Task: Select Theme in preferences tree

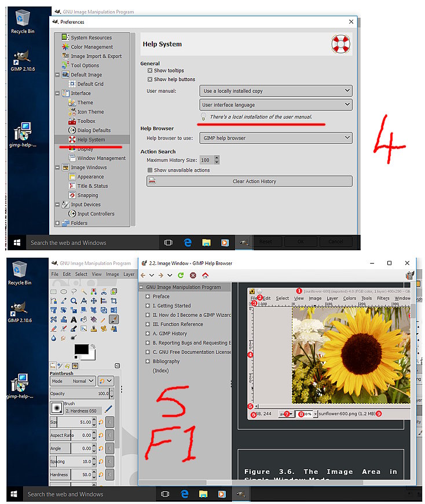Action: 85,103
